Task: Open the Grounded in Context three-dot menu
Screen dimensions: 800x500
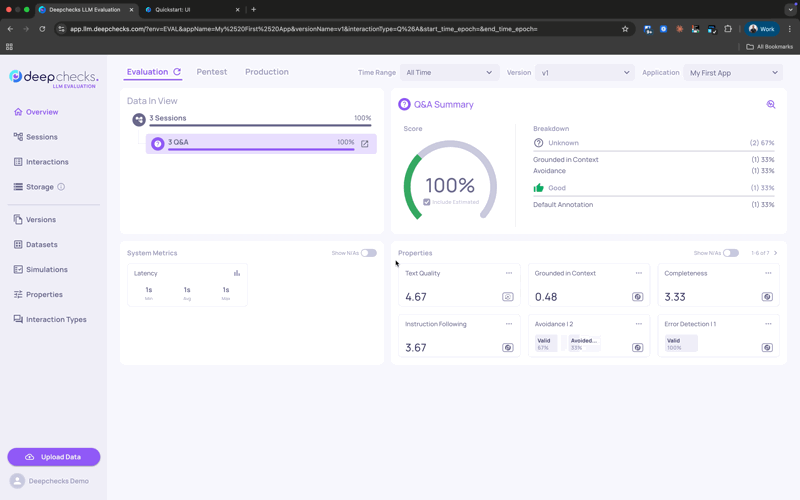Action: click(x=638, y=273)
